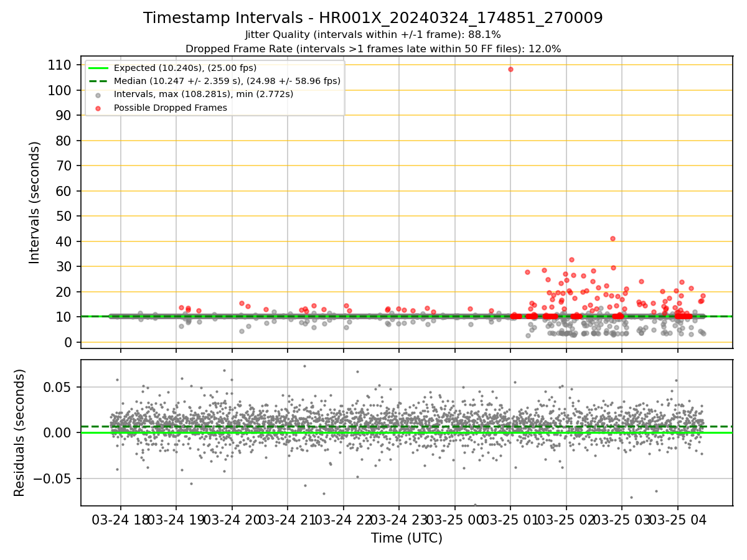The width and height of the screenshot is (747, 560).
Task: Click the dashed green Median legend marker
Action: [x=98, y=82]
